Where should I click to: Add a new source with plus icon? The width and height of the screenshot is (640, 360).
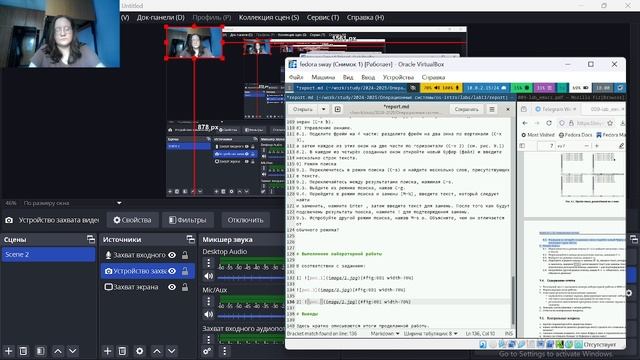coord(107,351)
